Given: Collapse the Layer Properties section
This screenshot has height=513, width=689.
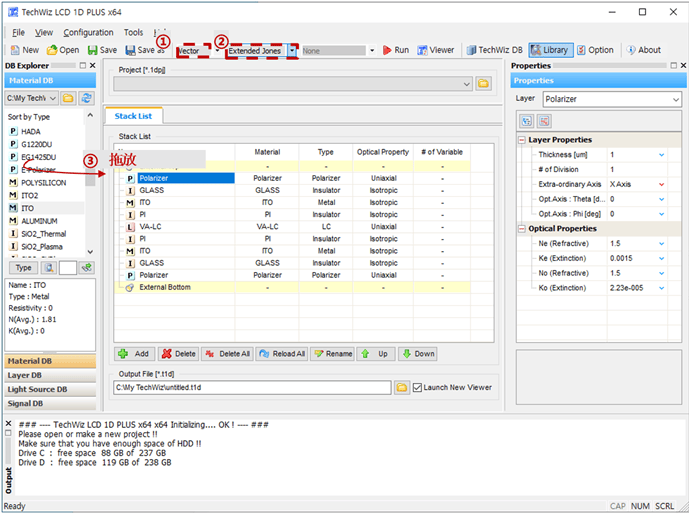Looking at the screenshot, I should pos(521,140).
